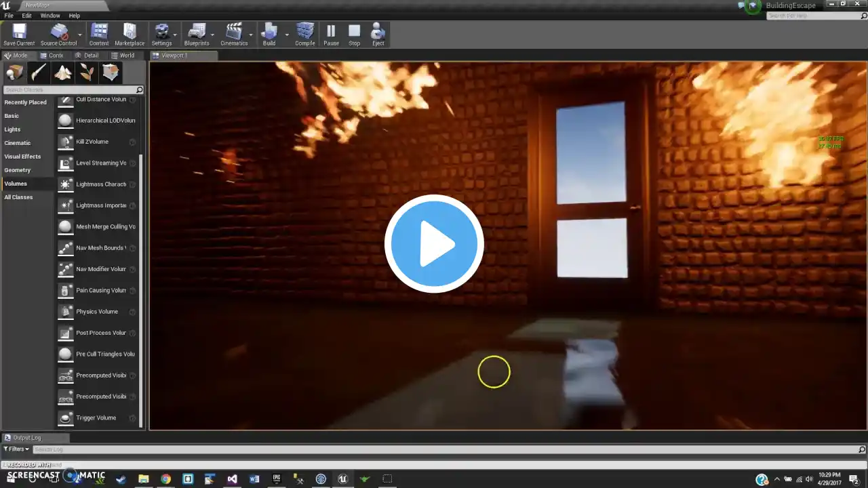Select Post Process Volume item

[x=97, y=333]
